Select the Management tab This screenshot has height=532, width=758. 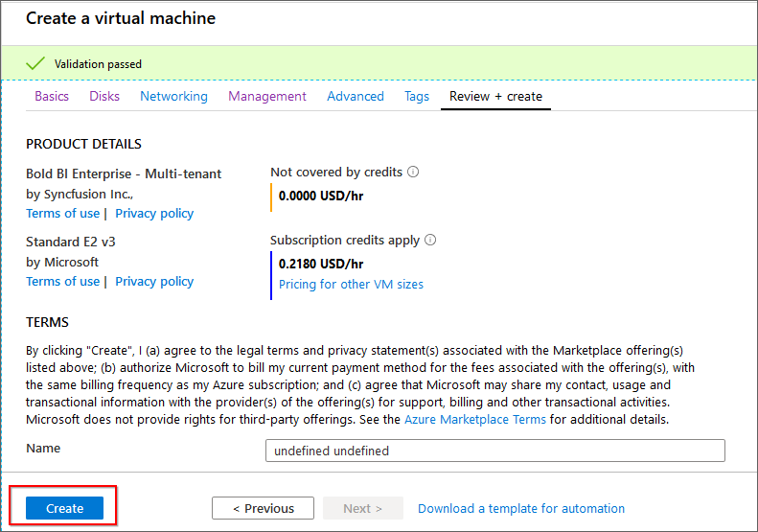point(267,96)
